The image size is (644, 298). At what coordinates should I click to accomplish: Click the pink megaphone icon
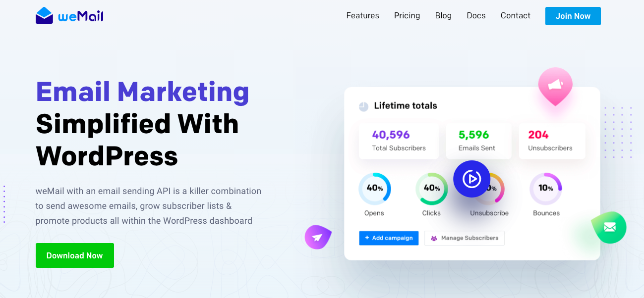(555, 86)
